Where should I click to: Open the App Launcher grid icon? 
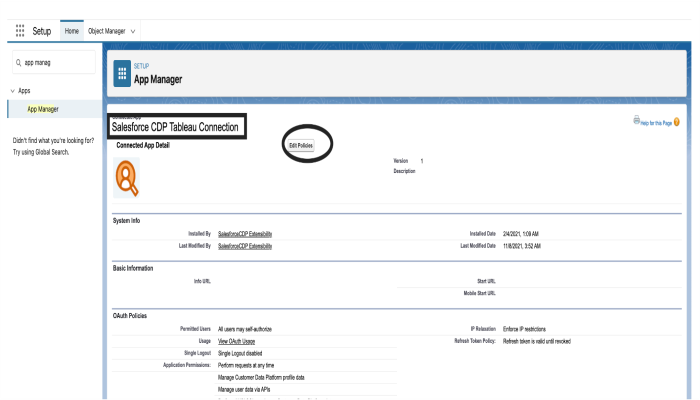pyautogui.click(x=20, y=31)
